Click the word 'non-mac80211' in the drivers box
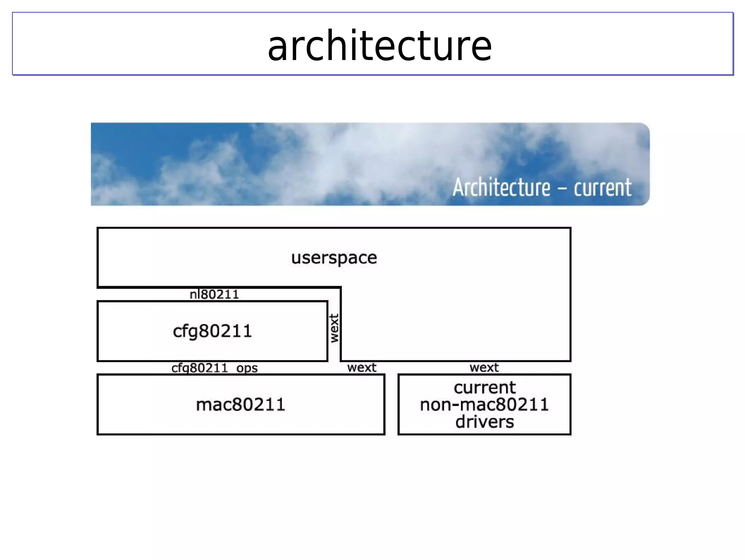The width and height of the screenshot is (745, 560). [x=484, y=405]
